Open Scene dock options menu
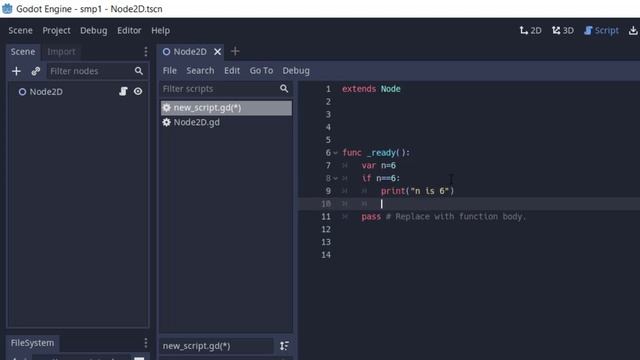This screenshot has width=640, height=360. (146, 51)
